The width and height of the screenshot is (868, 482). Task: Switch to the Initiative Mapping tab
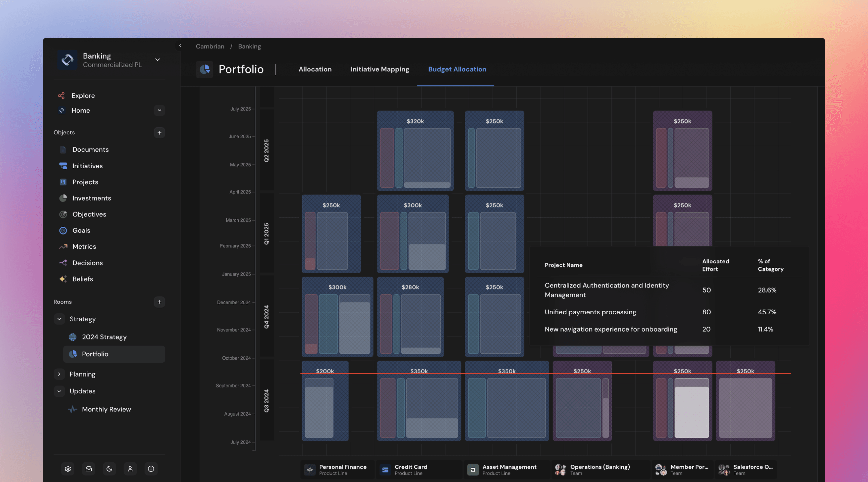pos(379,69)
